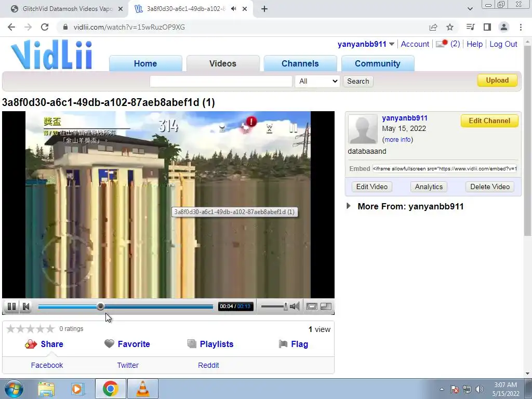Open the browser media control icon
This screenshot has width=532, height=399.
pos(470,27)
